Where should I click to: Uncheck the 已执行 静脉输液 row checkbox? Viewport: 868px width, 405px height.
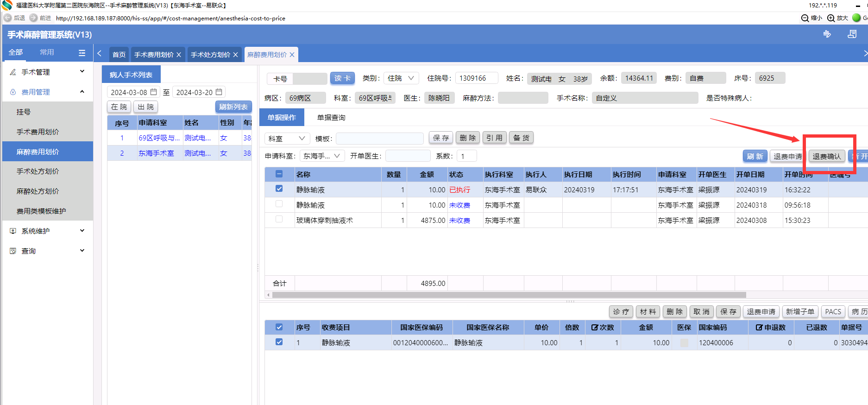tap(279, 189)
